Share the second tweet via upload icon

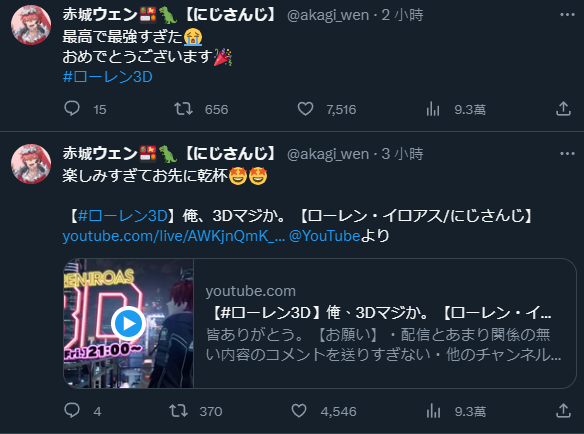(563, 411)
